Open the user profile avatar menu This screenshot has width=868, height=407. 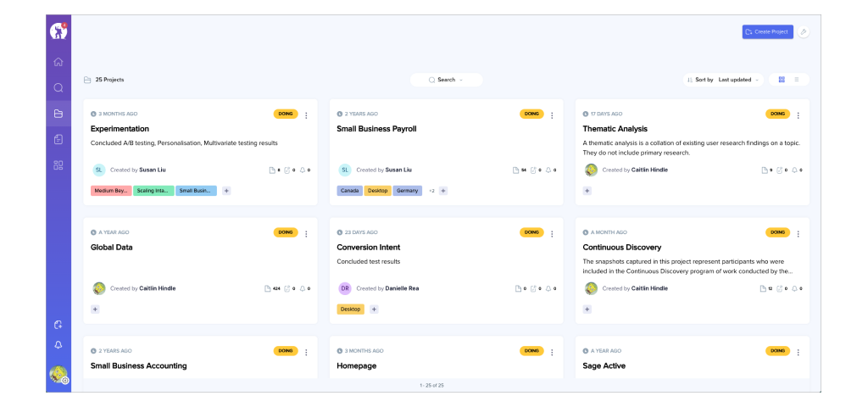58,374
